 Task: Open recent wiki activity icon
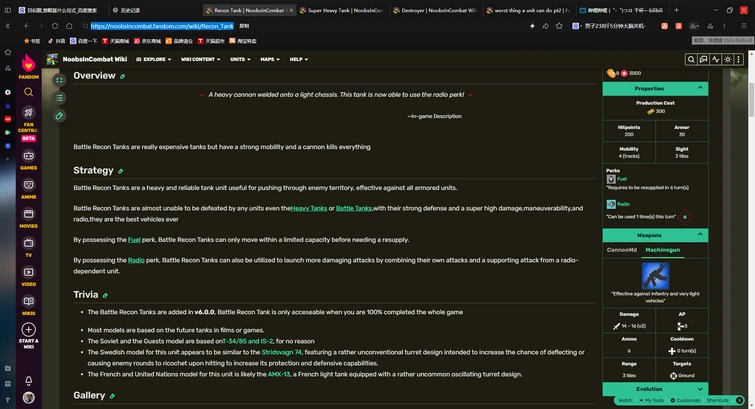tap(716, 59)
